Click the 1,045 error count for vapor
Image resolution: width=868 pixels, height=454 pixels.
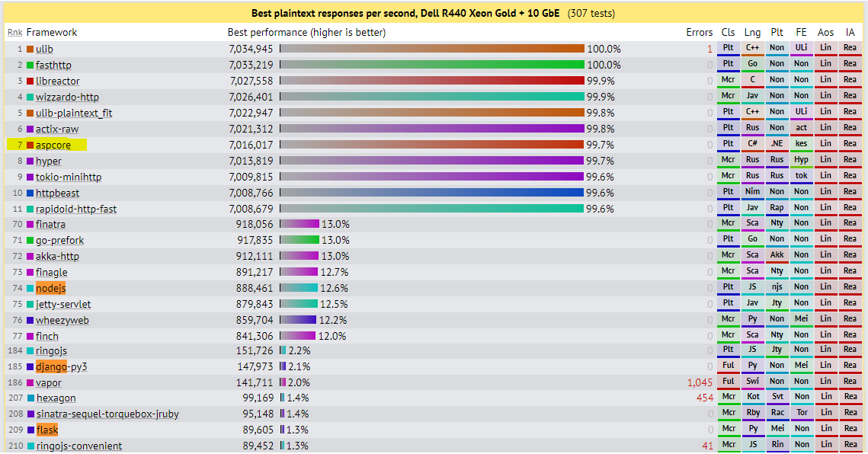click(700, 382)
